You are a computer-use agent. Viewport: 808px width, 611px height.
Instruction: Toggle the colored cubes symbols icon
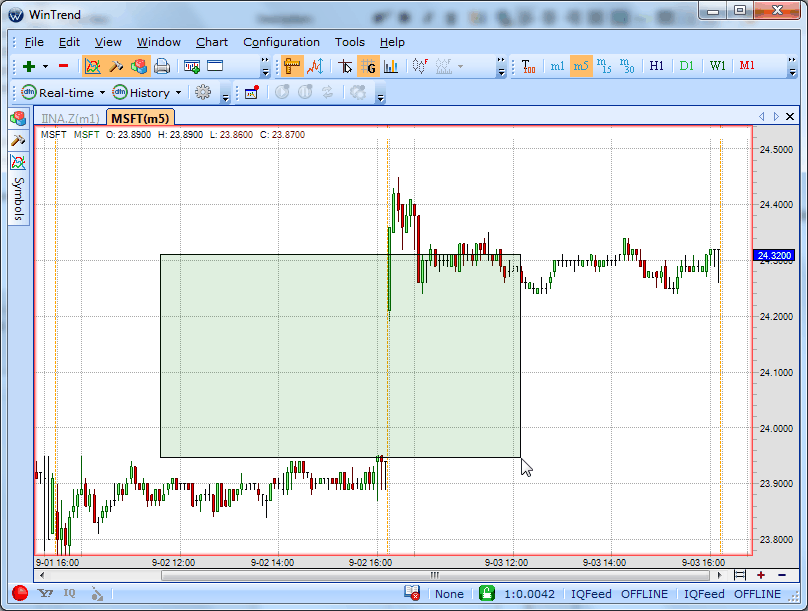pyautogui.click(x=139, y=66)
